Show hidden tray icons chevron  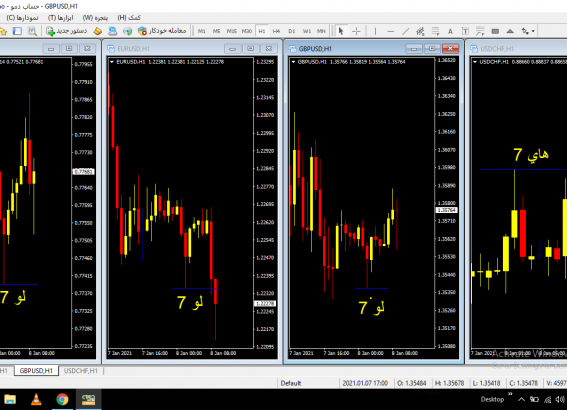pyautogui.click(x=521, y=400)
